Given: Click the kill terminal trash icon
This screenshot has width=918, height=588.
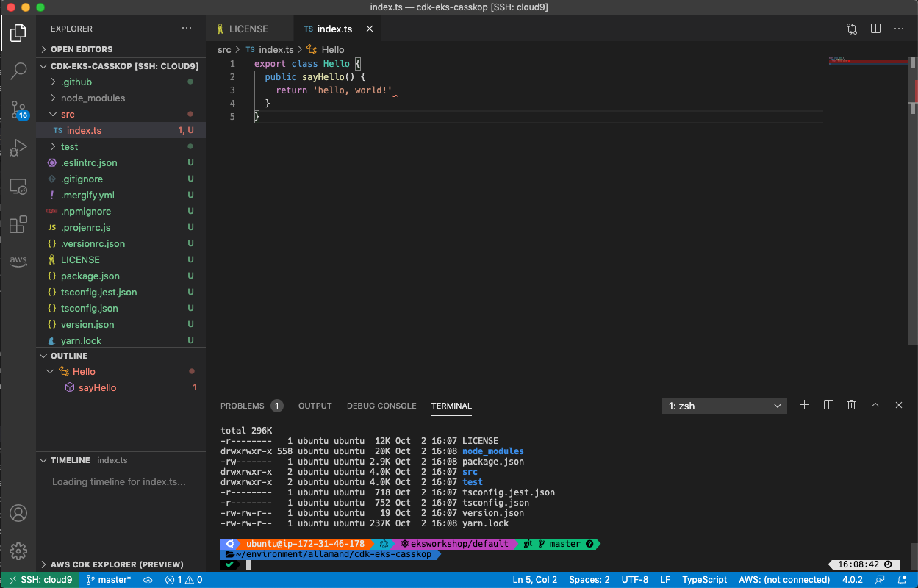Looking at the screenshot, I should [851, 404].
